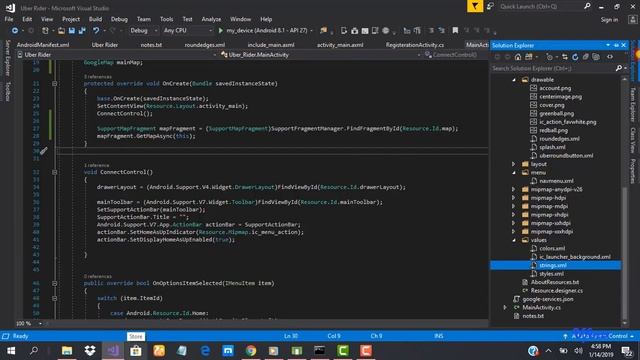The image size is (640, 360).
Task: Switch to AndroidManifest.xml tab
Action: pyautogui.click(x=43, y=45)
